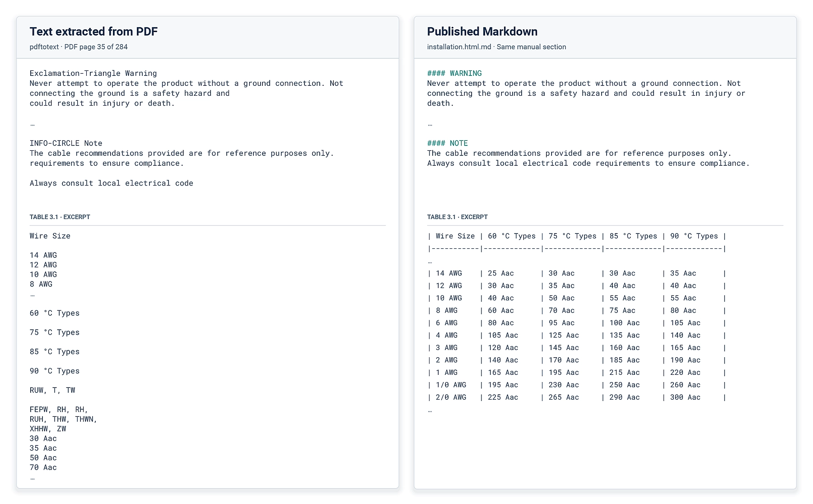Click '90 °C Types' in the PDF text panel
The width and height of the screenshot is (813, 504).
[x=55, y=371]
